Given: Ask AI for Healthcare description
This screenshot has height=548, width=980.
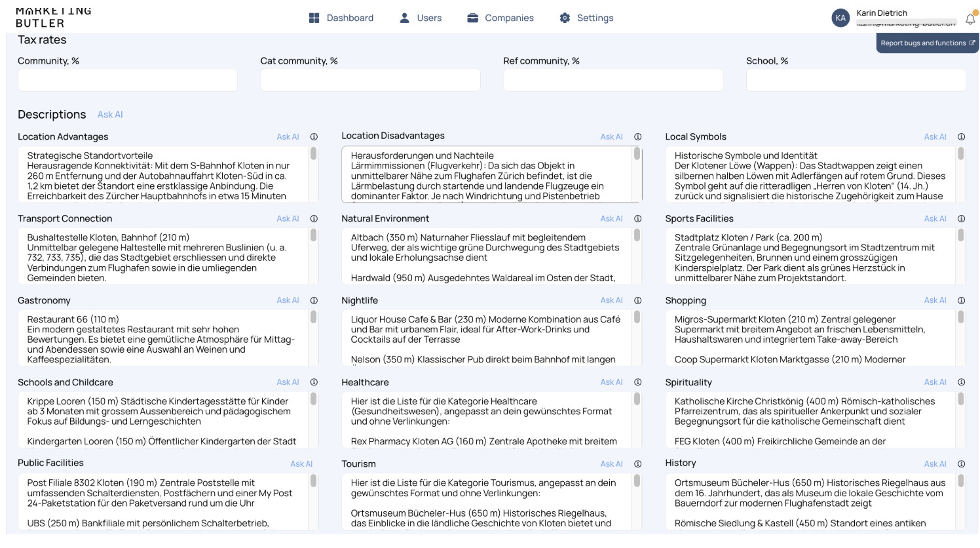Looking at the screenshot, I should tap(611, 382).
